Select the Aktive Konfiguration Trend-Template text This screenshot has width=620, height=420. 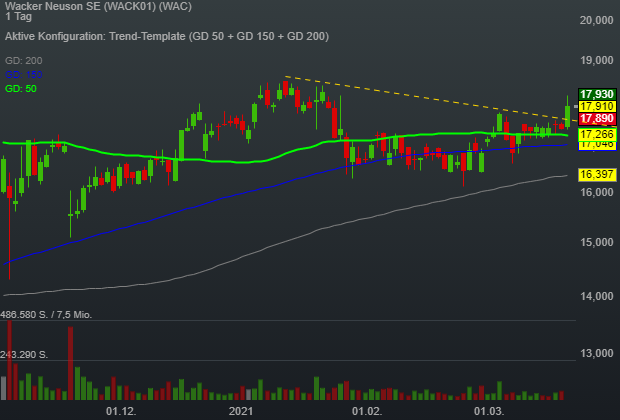[x=167, y=36]
